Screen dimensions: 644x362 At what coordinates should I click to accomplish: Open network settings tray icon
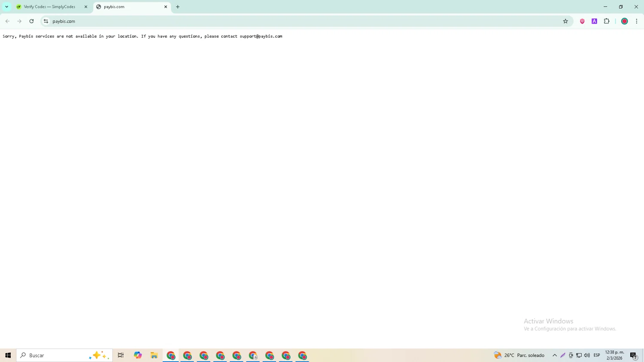click(x=579, y=355)
